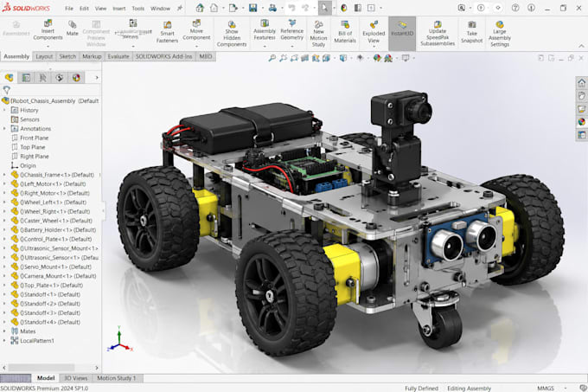
Task: Open the DimXpertManager tab icon
Action: click(x=60, y=78)
